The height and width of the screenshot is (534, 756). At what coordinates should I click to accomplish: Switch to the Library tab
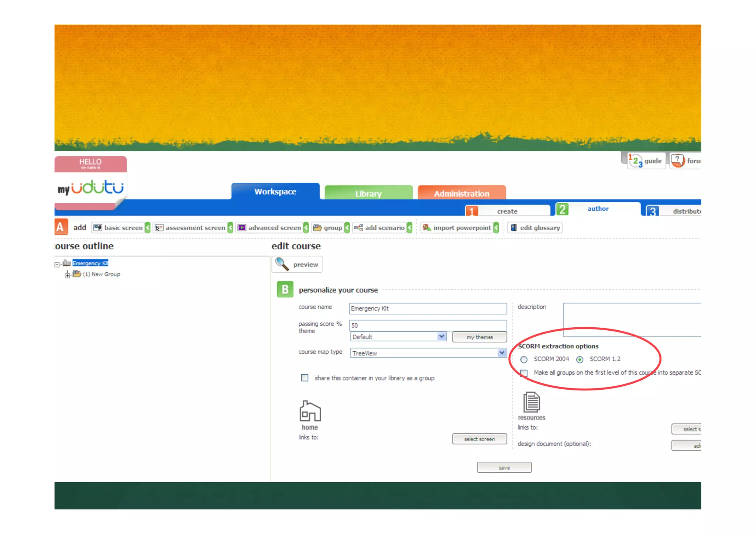[x=368, y=193]
